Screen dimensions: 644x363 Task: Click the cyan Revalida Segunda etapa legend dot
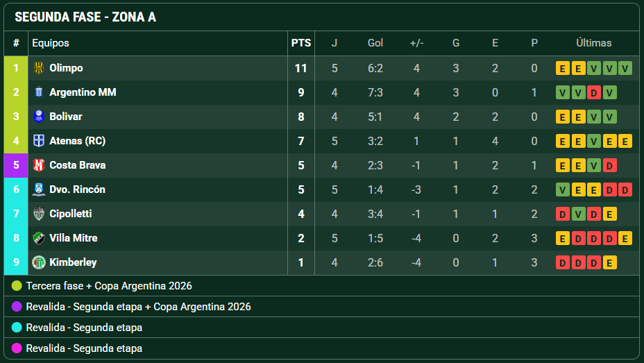coord(17,328)
